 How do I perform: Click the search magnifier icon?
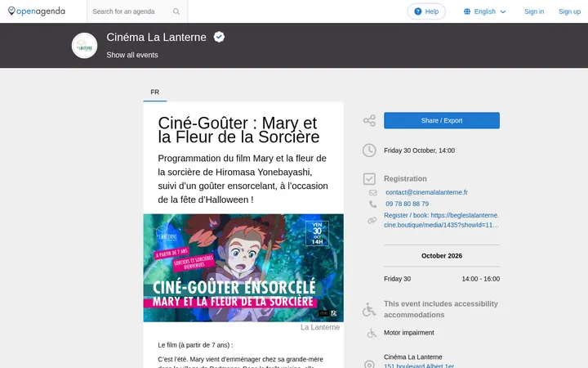click(x=176, y=11)
